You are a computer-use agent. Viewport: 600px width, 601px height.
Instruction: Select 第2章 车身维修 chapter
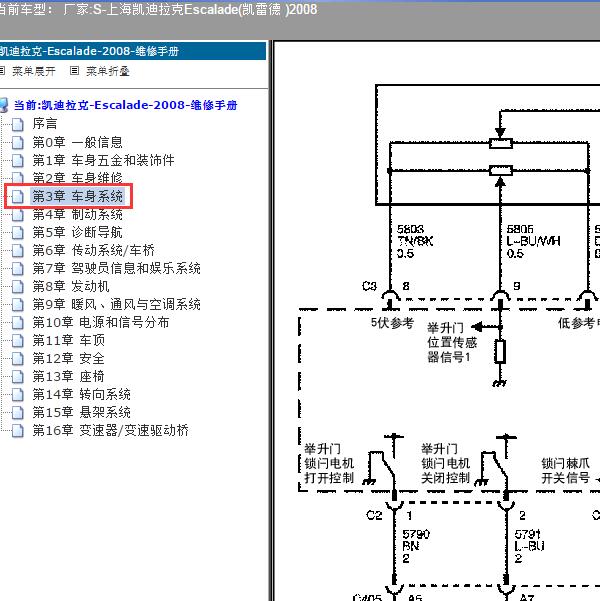tap(77, 178)
